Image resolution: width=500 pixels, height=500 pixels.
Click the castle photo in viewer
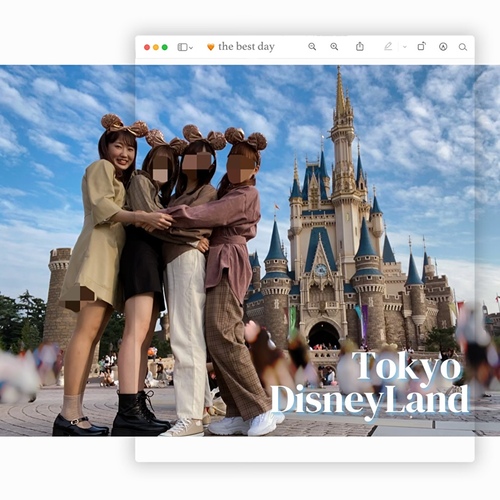click(250, 251)
